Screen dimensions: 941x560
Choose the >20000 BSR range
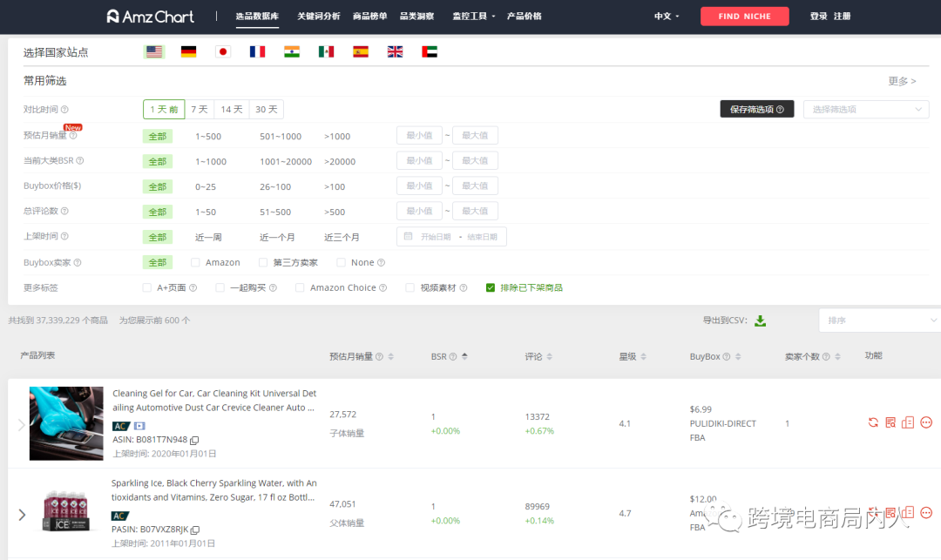[340, 162]
